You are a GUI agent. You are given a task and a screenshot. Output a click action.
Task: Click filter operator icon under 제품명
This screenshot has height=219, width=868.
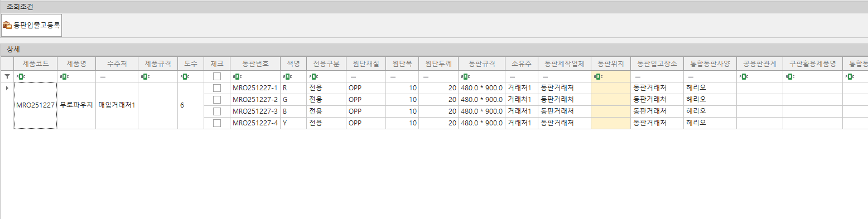(64, 76)
